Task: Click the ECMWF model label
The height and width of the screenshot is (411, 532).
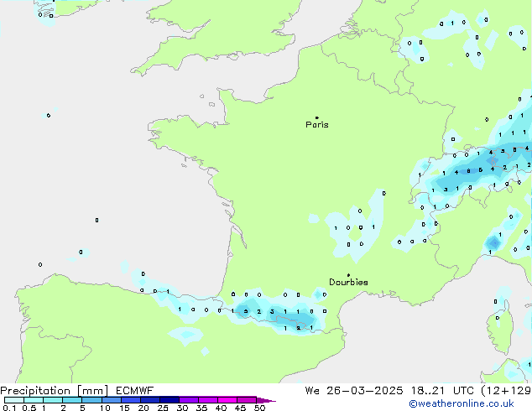Action: click(135, 391)
